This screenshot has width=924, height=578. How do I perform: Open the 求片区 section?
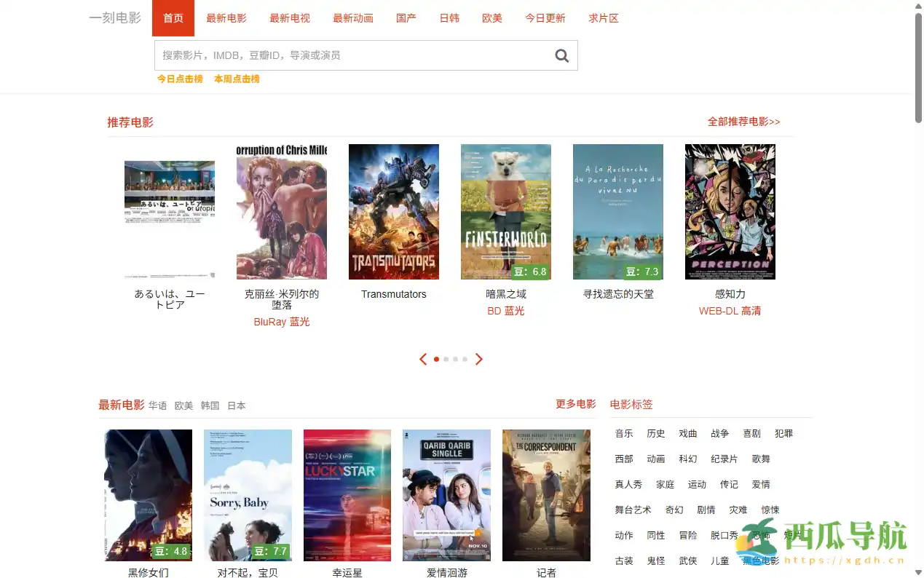(x=603, y=17)
